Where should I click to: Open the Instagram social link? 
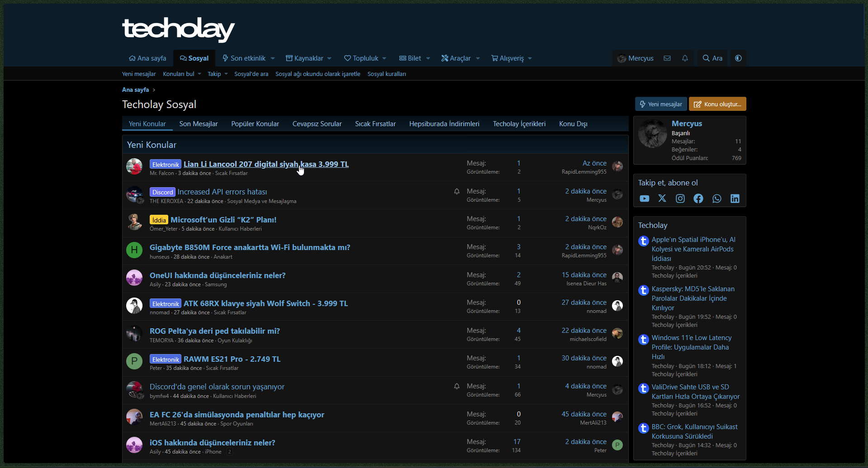click(x=680, y=199)
